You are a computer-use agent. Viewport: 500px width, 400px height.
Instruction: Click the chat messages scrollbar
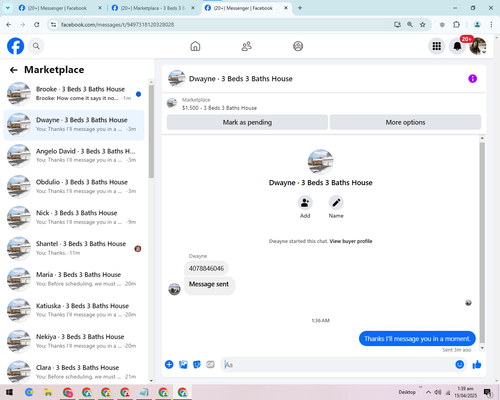pyautogui.click(x=482, y=243)
